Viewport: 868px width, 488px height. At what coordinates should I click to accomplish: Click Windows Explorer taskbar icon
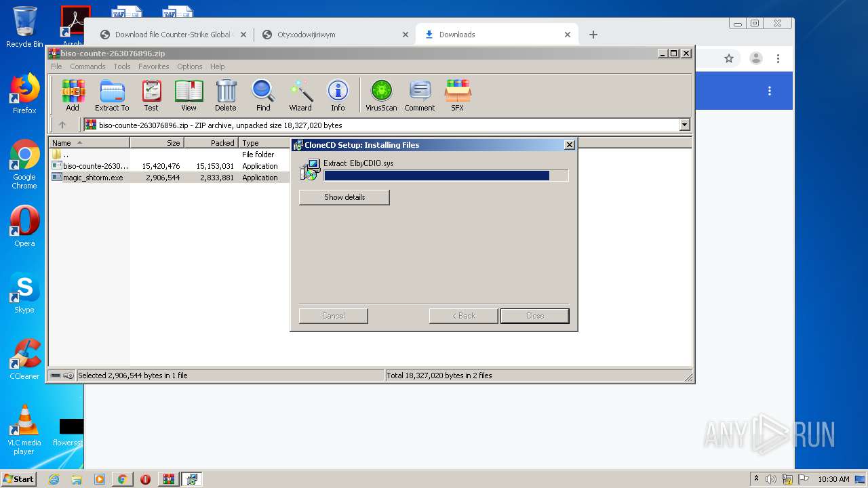tap(77, 479)
